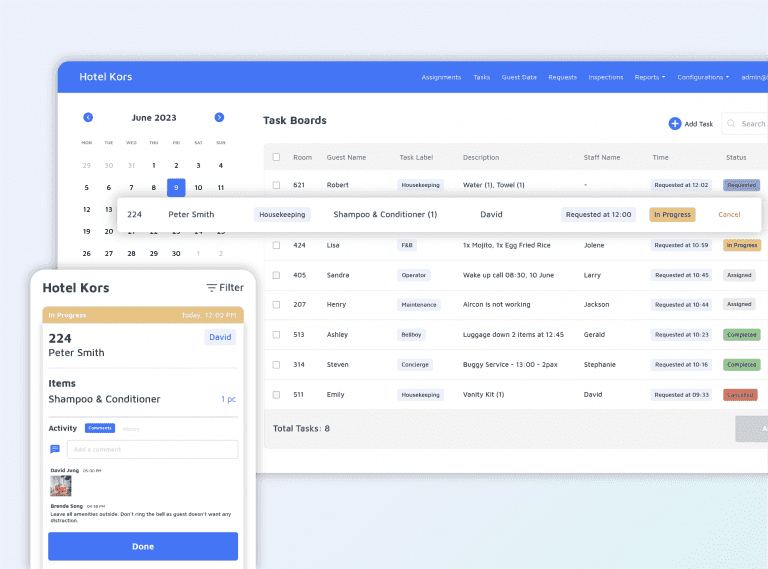Screen dimensions: 768x569
Task: Open the Assignments menu item
Action: pyautogui.click(x=441, y=77)
